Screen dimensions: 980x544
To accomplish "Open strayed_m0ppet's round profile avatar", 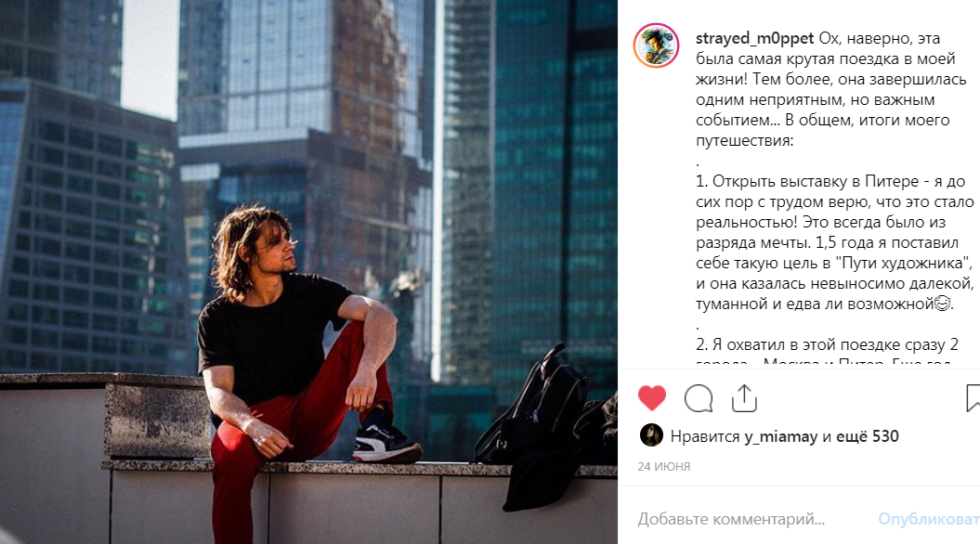I will click(x=656, y=45).
